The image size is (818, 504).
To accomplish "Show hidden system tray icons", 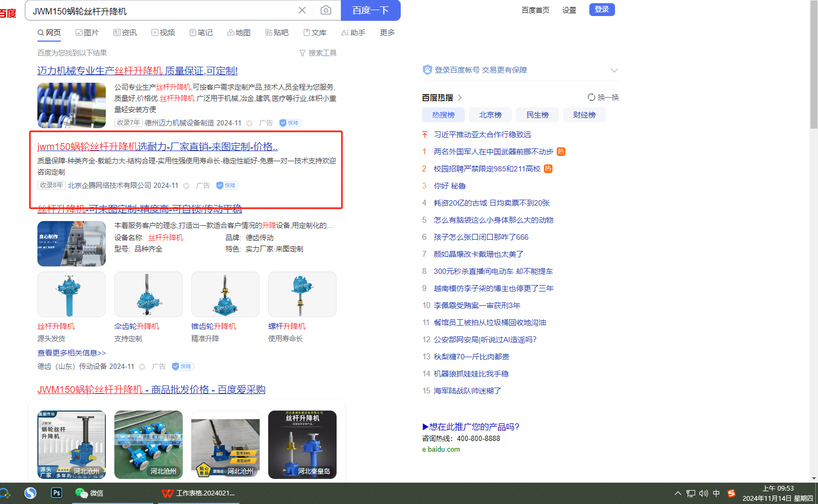I will [x=677, y=493].
